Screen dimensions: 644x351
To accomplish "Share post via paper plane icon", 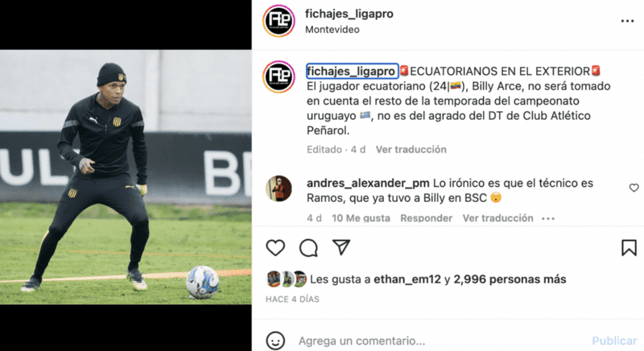I will click(341, 247).
